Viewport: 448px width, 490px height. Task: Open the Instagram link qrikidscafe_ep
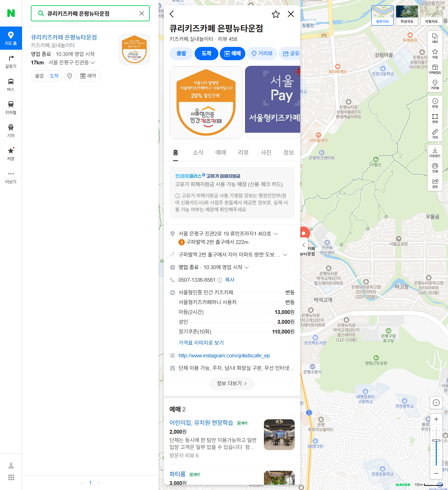[224, 356]
